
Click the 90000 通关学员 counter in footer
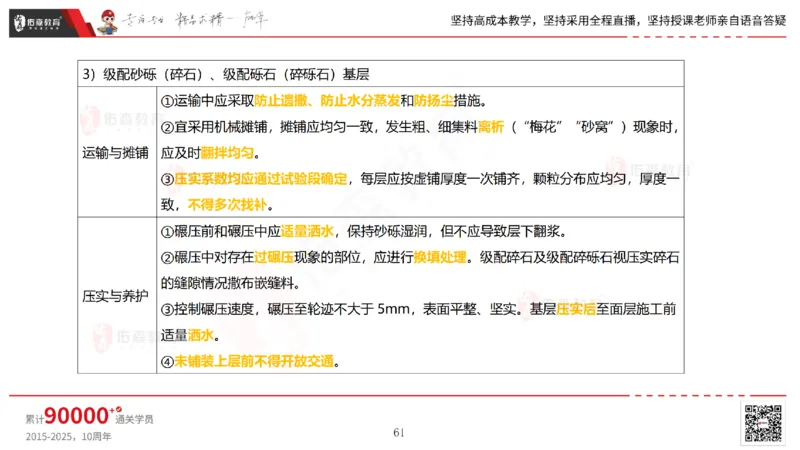tap(90, 416)
